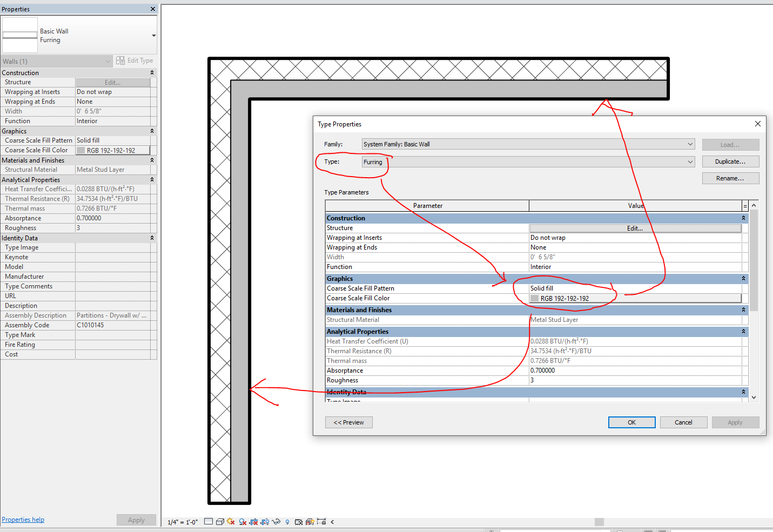Toggle the Shadows icon on view bar
The width and height of the screenshot is (773, 532).
[x=241, y=522]
